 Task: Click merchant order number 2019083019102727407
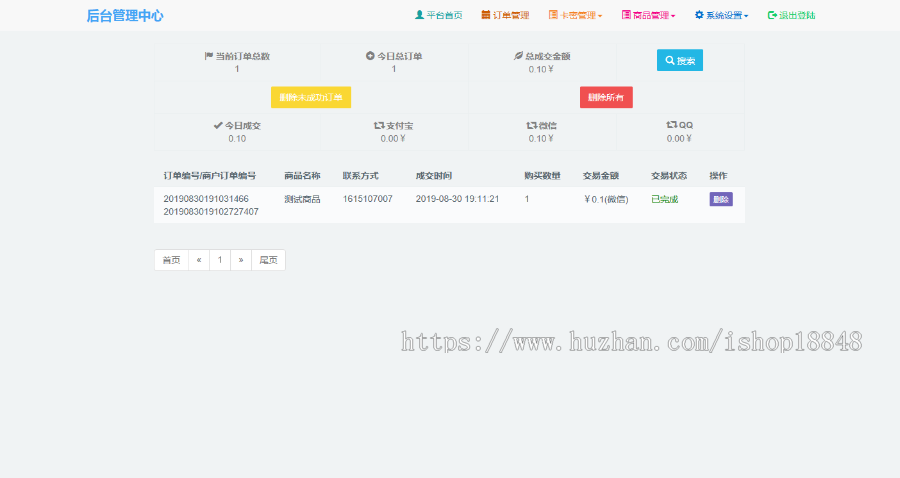(x=211, y=212)
